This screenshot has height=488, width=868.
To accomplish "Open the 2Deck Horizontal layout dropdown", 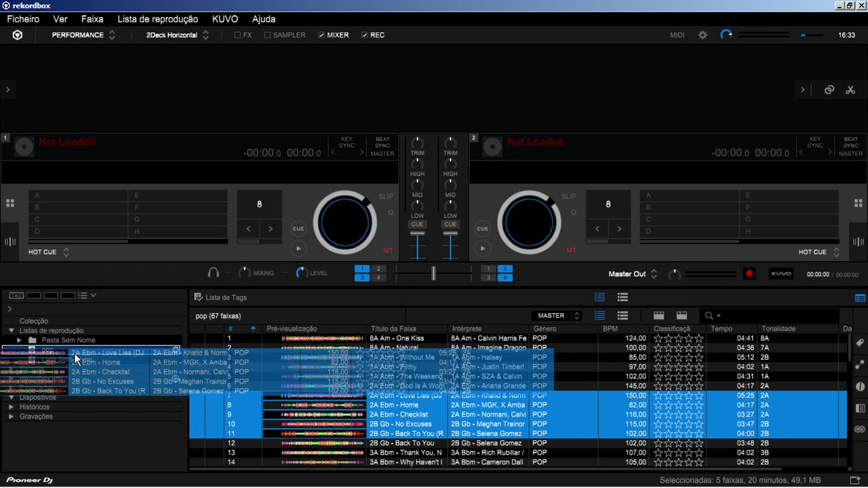I will point(178,35).
